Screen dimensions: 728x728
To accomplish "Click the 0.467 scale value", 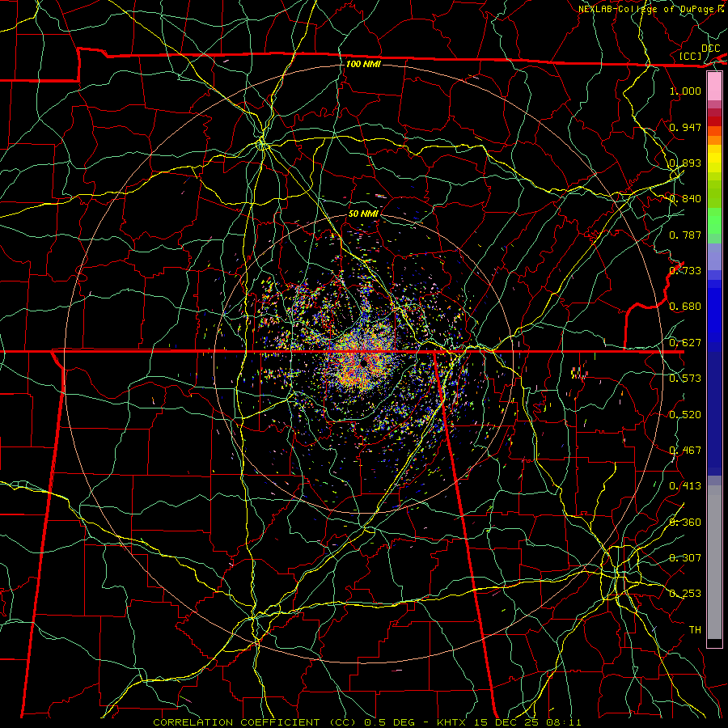I will 685,451.
